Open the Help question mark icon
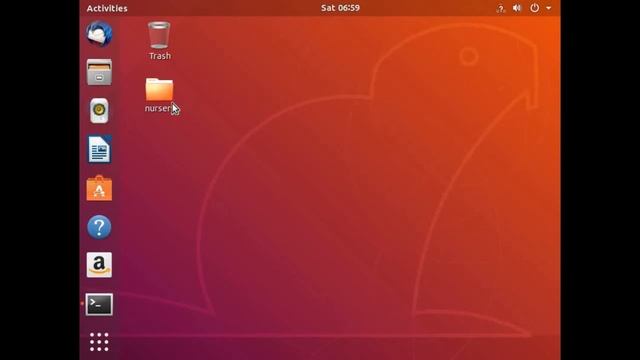Screen dimensions: 640x360 pos(99,227)
